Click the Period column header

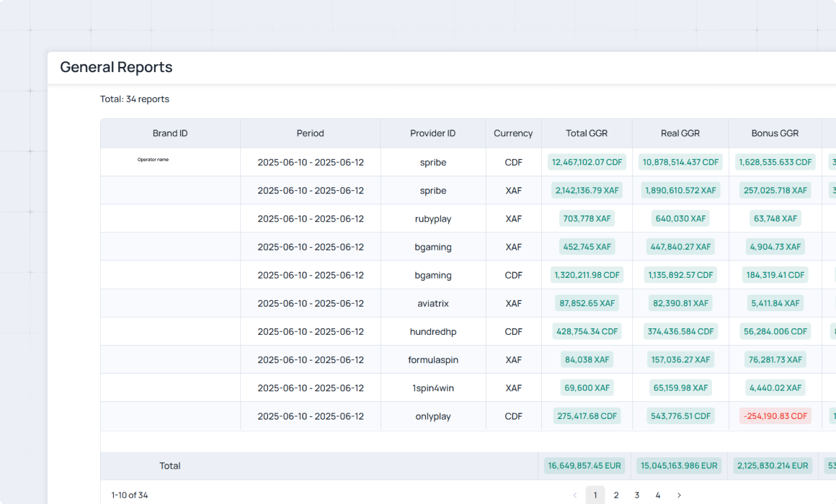pos(310,133)
